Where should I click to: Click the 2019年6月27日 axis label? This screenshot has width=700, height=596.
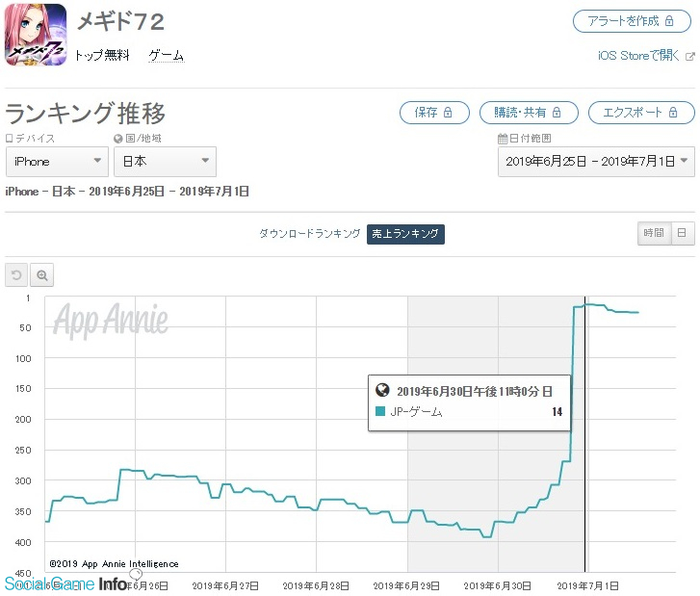pos(225,585)
